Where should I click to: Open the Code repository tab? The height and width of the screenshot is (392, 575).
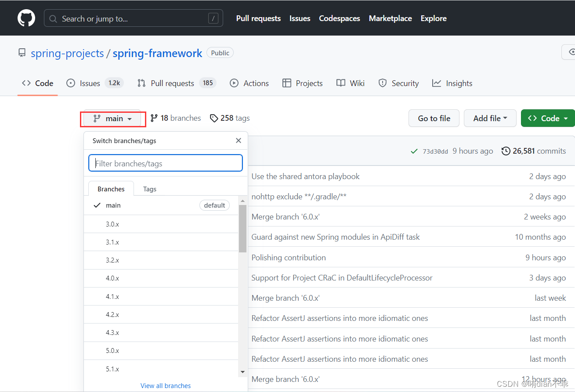[x=38, y=83]
